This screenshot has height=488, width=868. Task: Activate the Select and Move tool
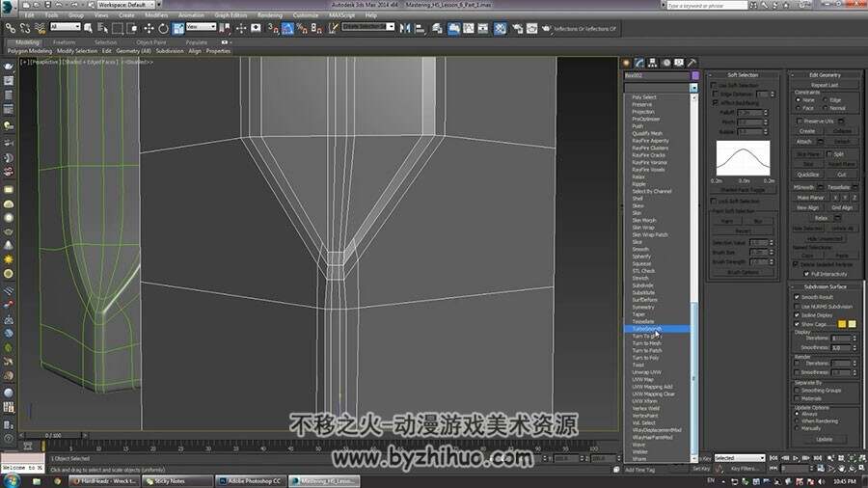click(x=149, y=28)
